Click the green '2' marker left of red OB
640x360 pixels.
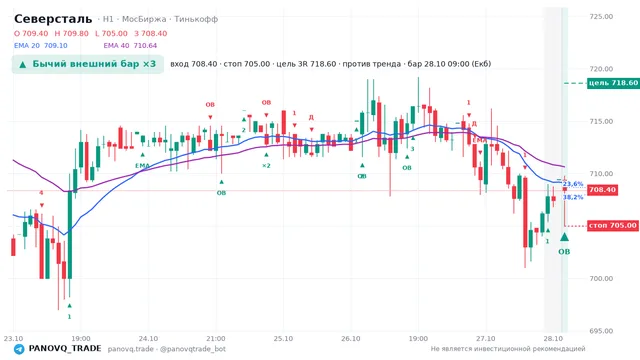pos(244,130)
